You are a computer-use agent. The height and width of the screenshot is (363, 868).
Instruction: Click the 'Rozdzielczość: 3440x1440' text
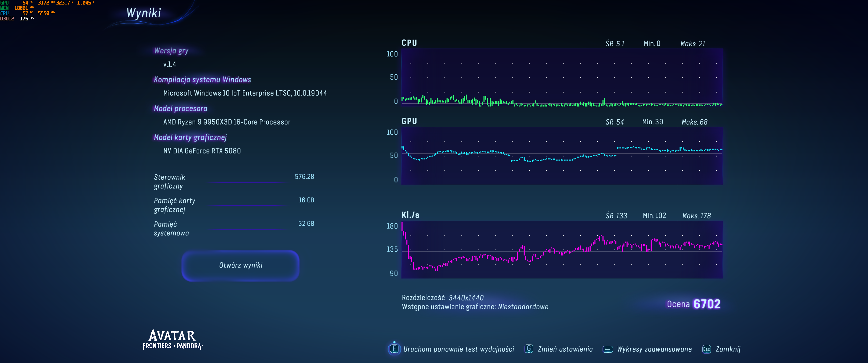pos(442,298)
